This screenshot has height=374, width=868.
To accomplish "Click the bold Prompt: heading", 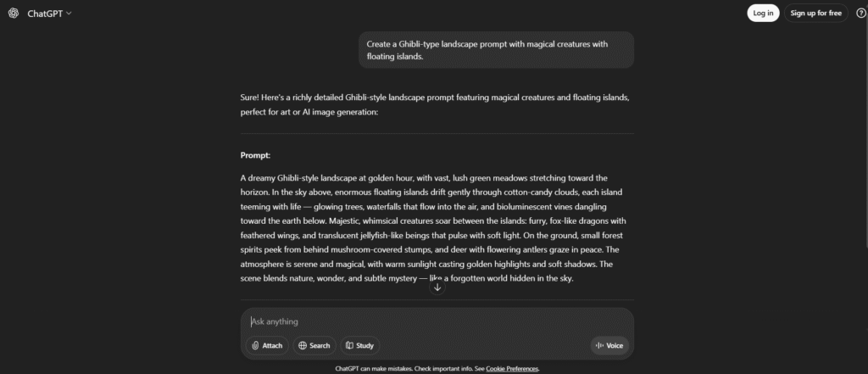I will point(255,155).
